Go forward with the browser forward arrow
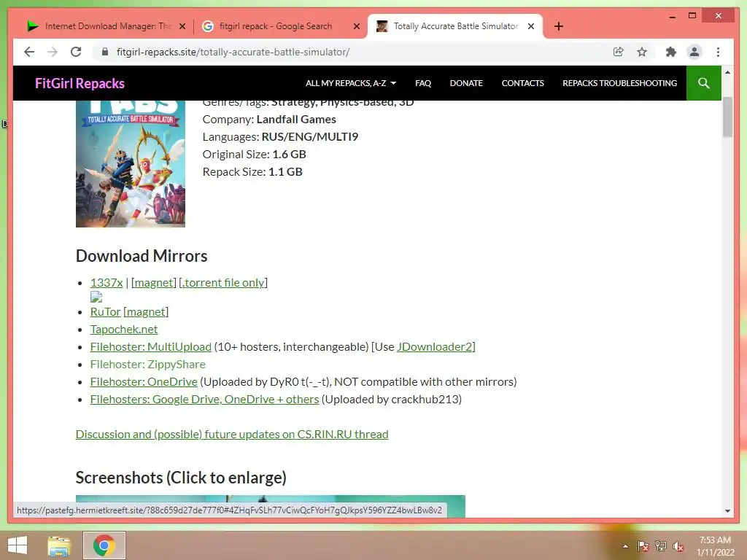Image resolution: width=747 pixels, height=560 pixels. [53, 52]
